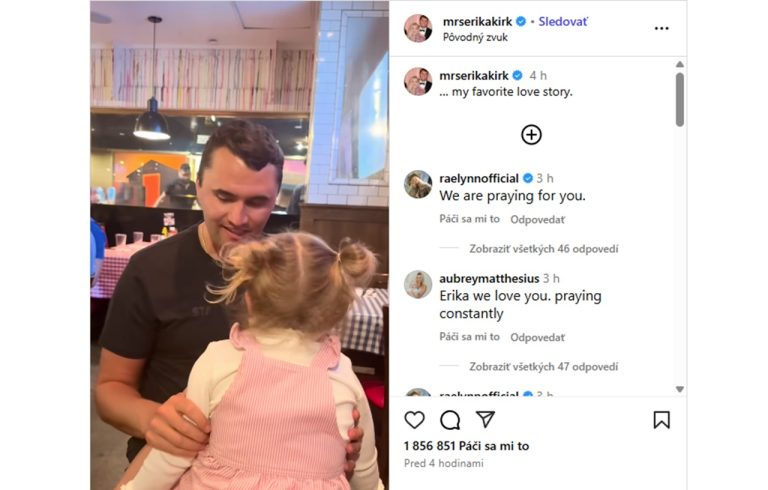This screenshot has width=768, height=490.
Task: Follow the account via Sledovať
Action: click(x=563, y=22)
